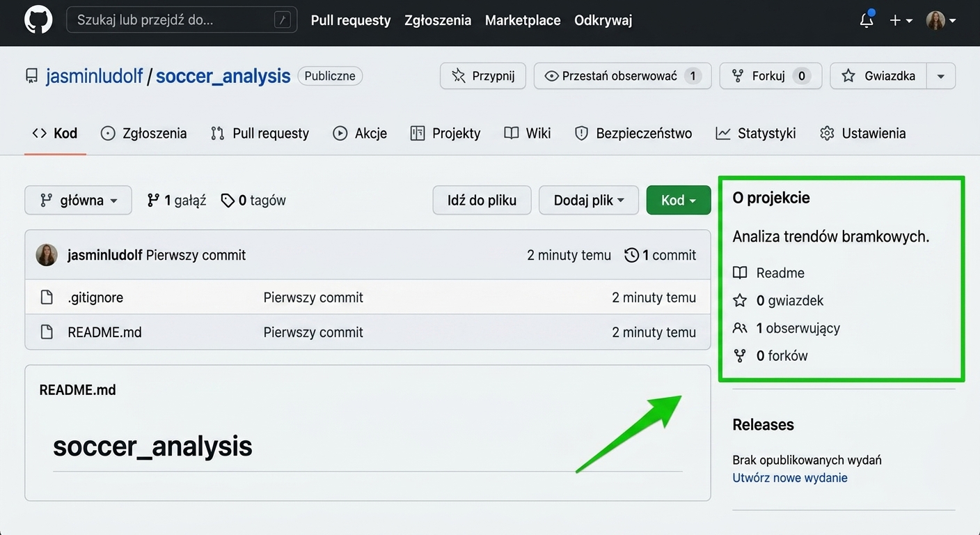Open the Akcje tab

360,133
